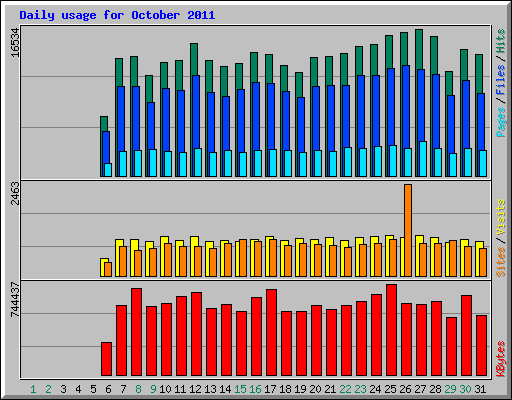Click the Visits legend label
512x400 pixels.
point(501,217)
